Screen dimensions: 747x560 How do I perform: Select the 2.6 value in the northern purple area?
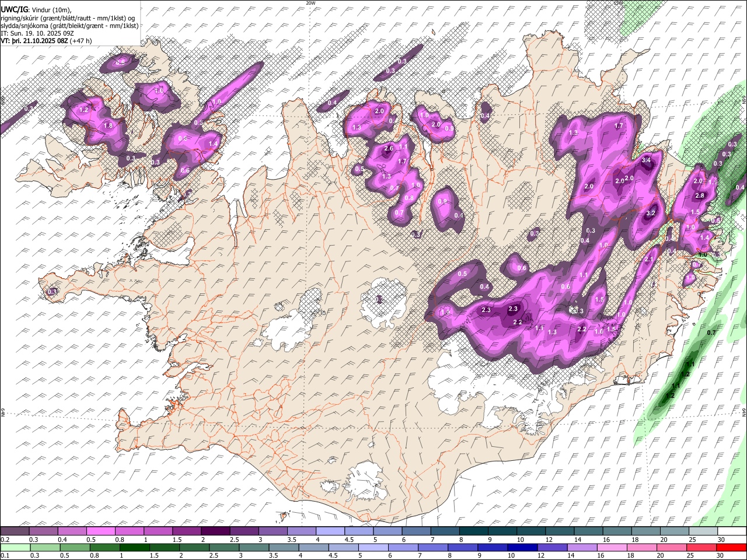(x=389, y=149)
